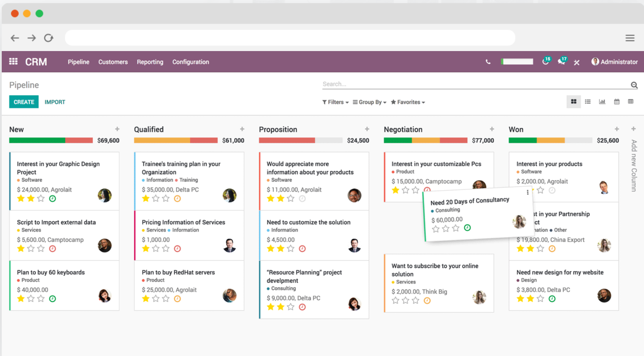Click the green segment of the New progress bar
This screenshot has height=356, width=644.
tap(37, 140)
